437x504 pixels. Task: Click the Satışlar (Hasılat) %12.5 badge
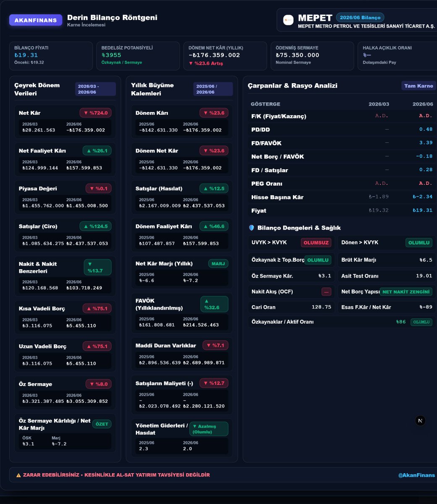pyautogui.click(x=214, y=188)
